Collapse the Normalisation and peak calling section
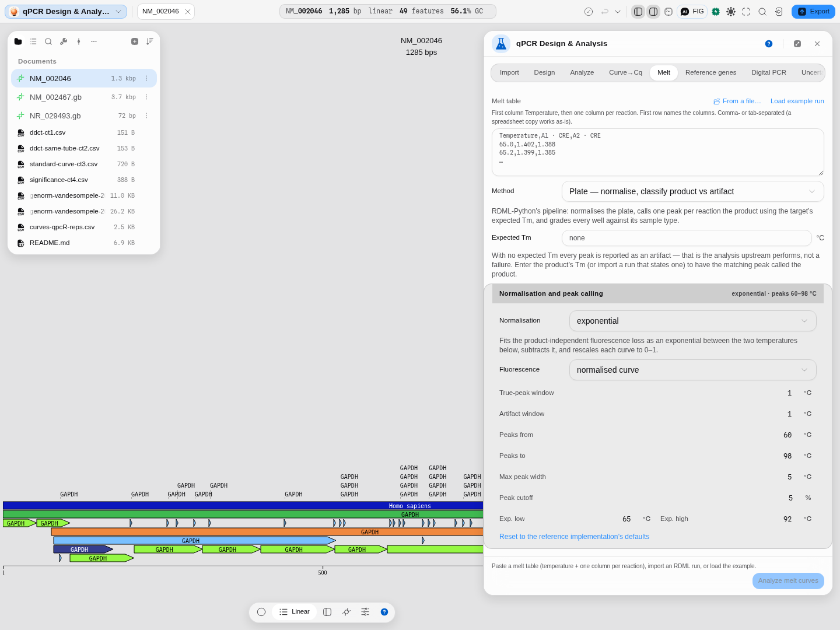The height and width of the screenshot is (630, 840). coord(658,293)
